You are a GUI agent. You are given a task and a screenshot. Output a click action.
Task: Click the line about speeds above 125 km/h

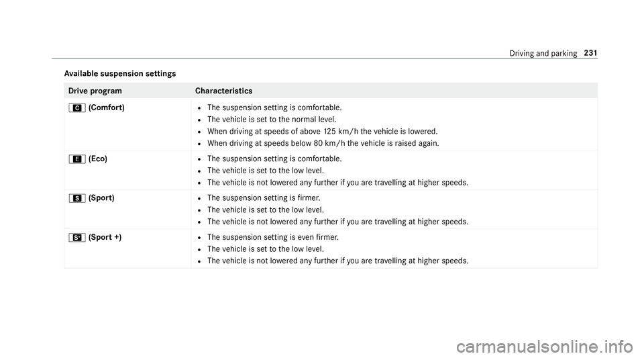[x=323, y=132]
